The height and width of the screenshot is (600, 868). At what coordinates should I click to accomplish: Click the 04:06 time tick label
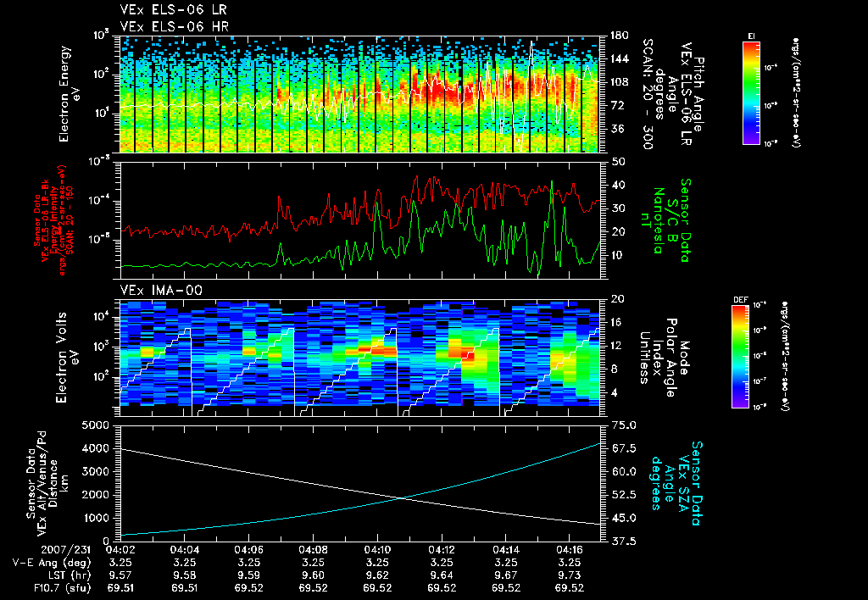coord(248,550)
